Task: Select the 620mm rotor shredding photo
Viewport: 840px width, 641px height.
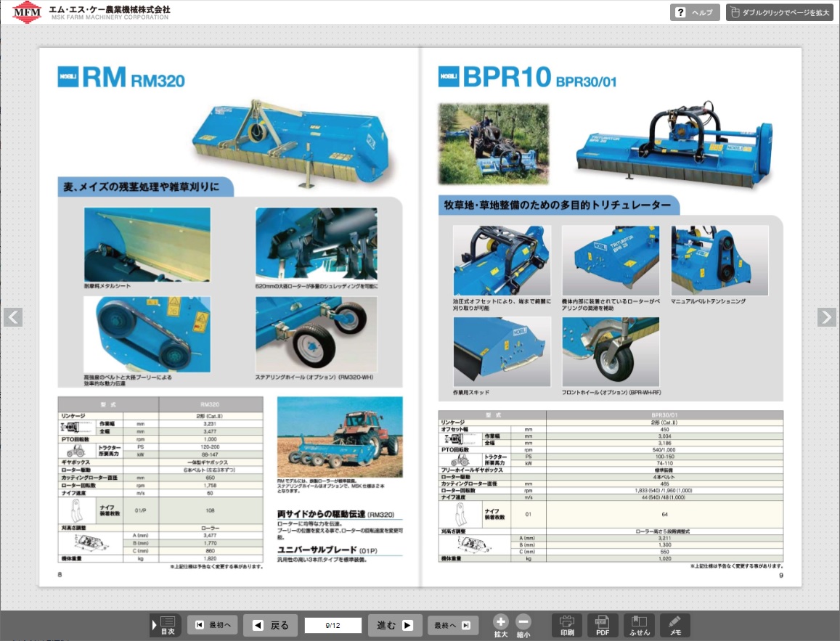Action: (x=316, y=245)
